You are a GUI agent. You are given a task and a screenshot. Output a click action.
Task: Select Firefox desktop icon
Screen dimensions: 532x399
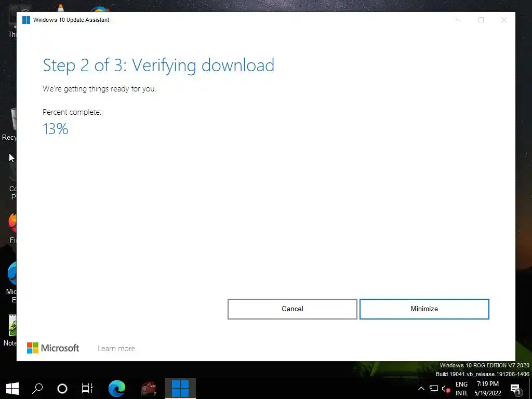pos(12,228)
